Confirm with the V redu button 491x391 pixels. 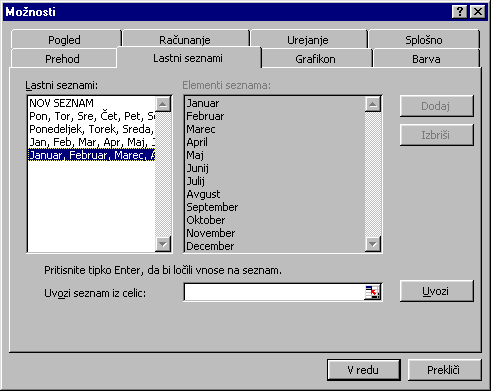pyautogui.click(x=364, y=370)
